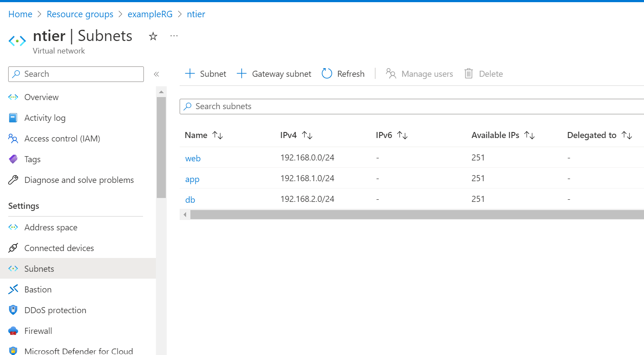Click the Bastion icon in sidebar

pos(13,289)
